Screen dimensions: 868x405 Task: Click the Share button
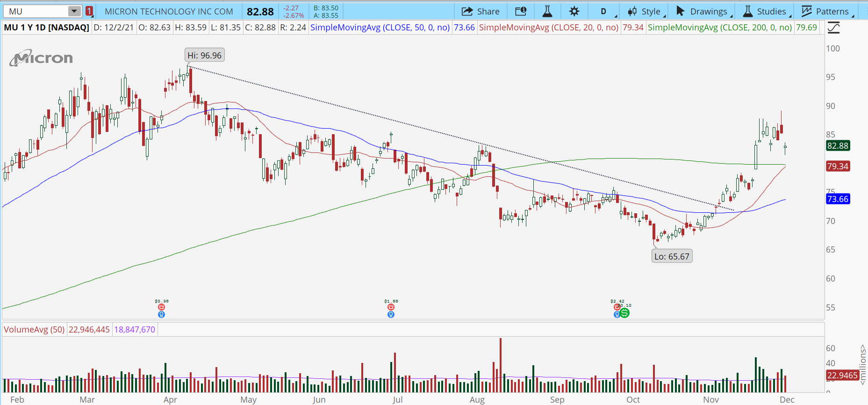pyautogui.click(x=481, y=11)
